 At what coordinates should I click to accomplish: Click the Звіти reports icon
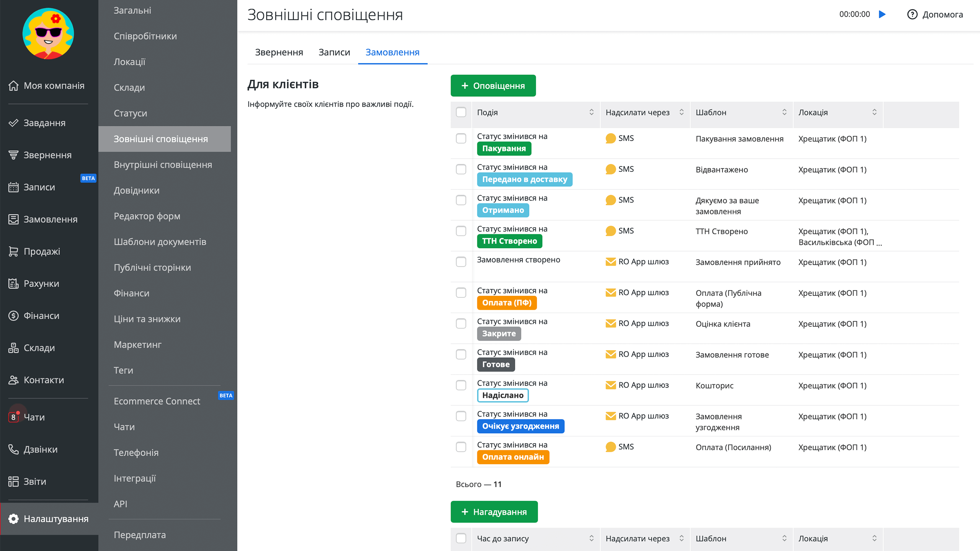tap(13, 481)
